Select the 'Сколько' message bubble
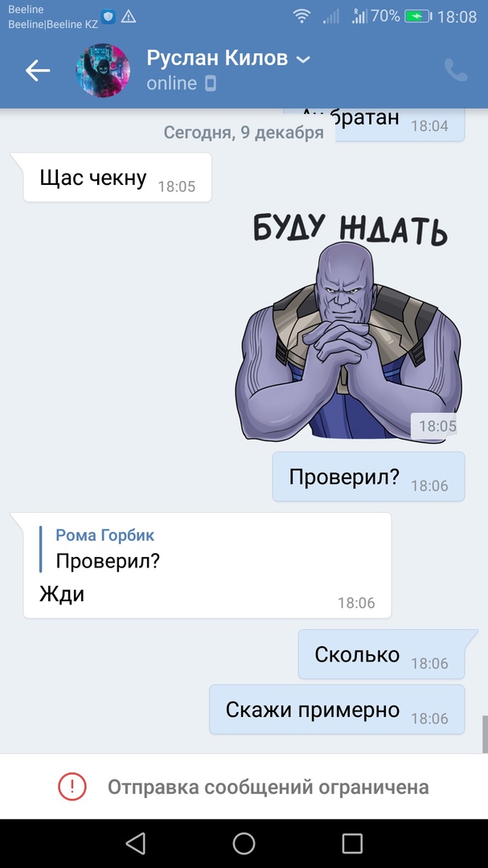488x868 pixels. pyautogui.click(x=382, y=654)
